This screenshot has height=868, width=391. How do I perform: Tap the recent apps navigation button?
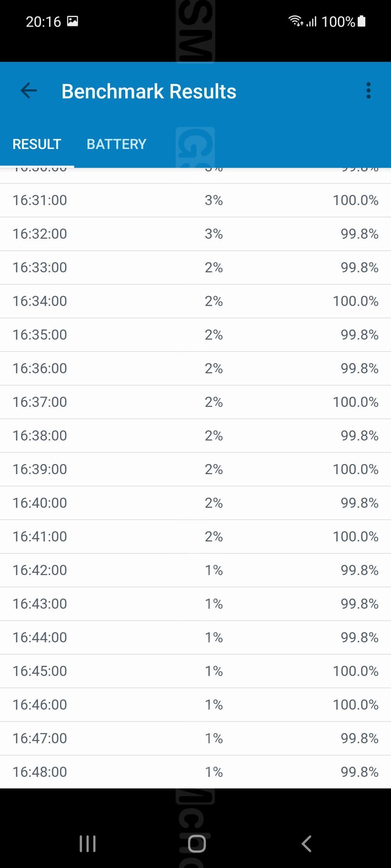87,844
